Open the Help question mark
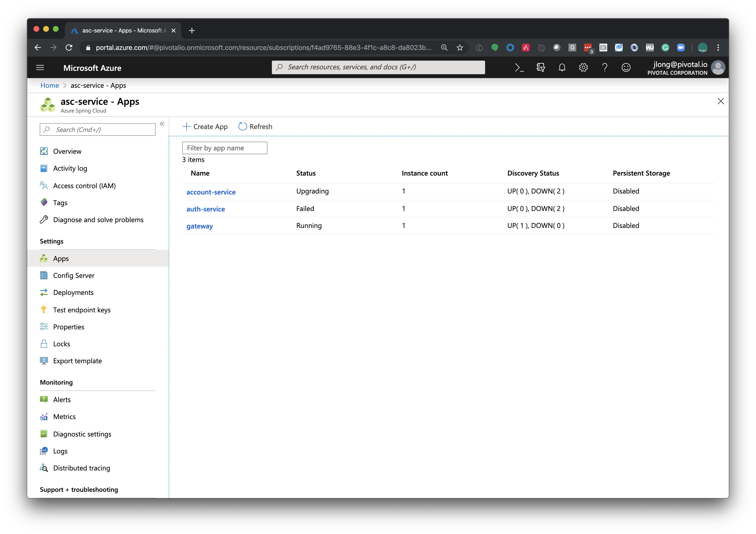 point(605,68)
